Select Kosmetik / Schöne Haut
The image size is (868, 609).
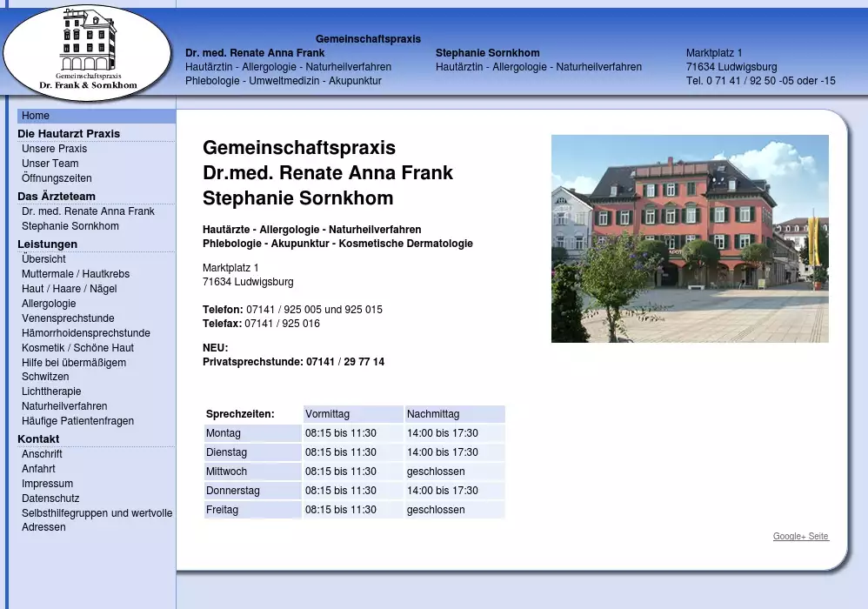tap(77, 348)
